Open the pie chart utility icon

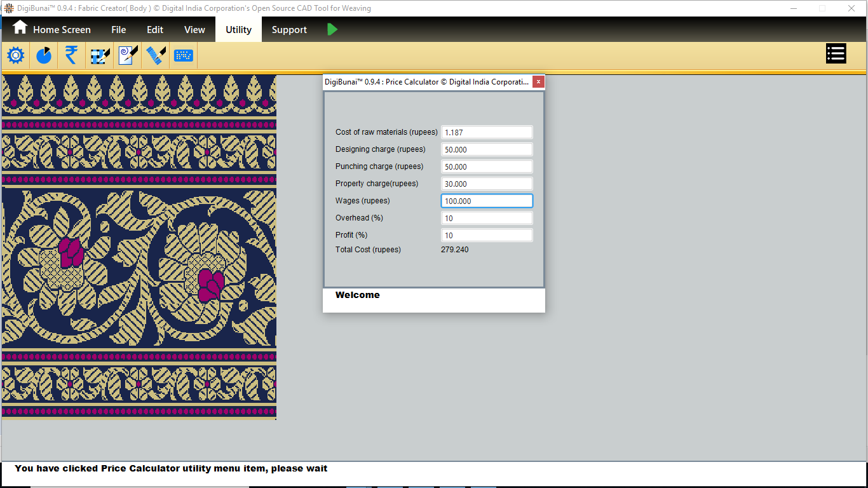coord(43,55)
